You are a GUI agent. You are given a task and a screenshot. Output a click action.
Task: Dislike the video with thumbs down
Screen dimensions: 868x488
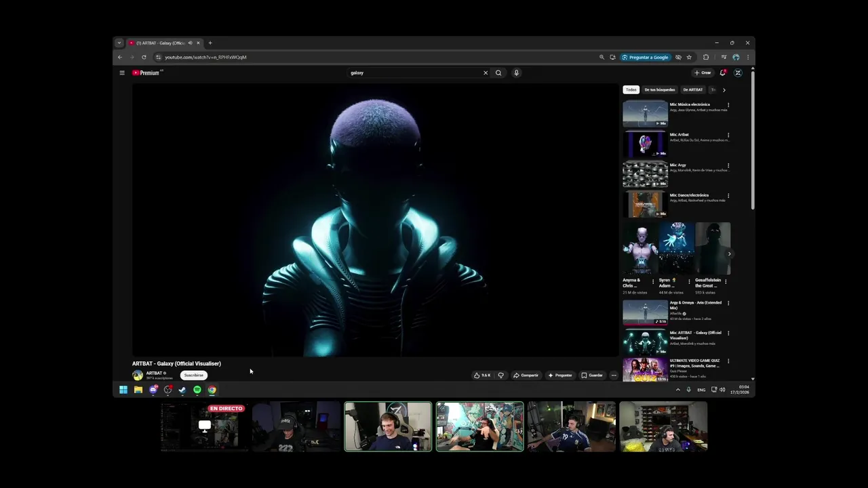[x=501, y=375]
